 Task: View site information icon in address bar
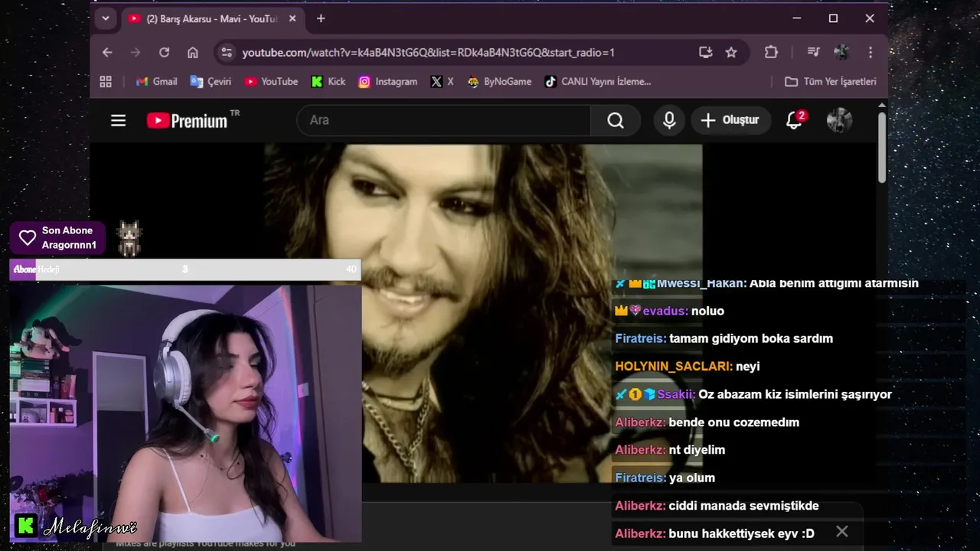click(x=226, y=52)
